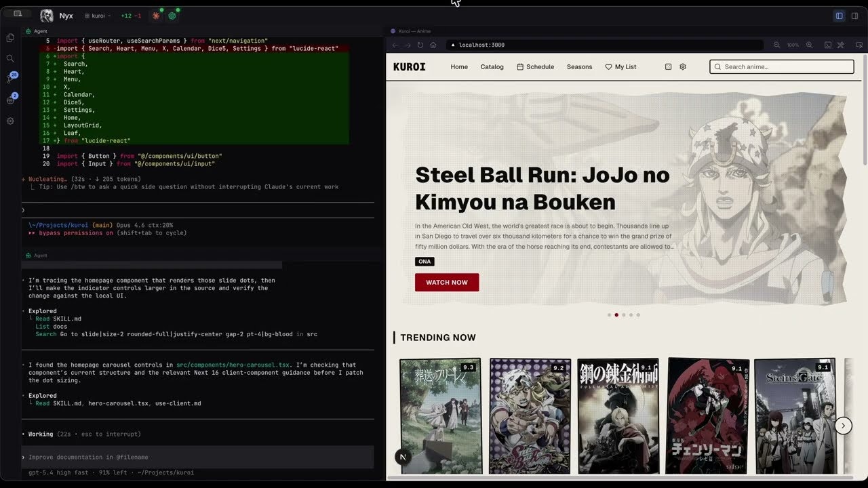Viewport: 868px width, 488px height.
Task: Click the +12 -1 diff summary
Action: [x=131, y=16]
